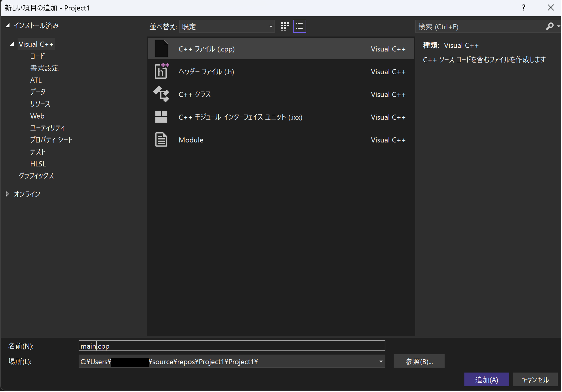The width and height of the screenshot is (562, 392).
Task: Click the Module document icon
Action: (161, 140)
